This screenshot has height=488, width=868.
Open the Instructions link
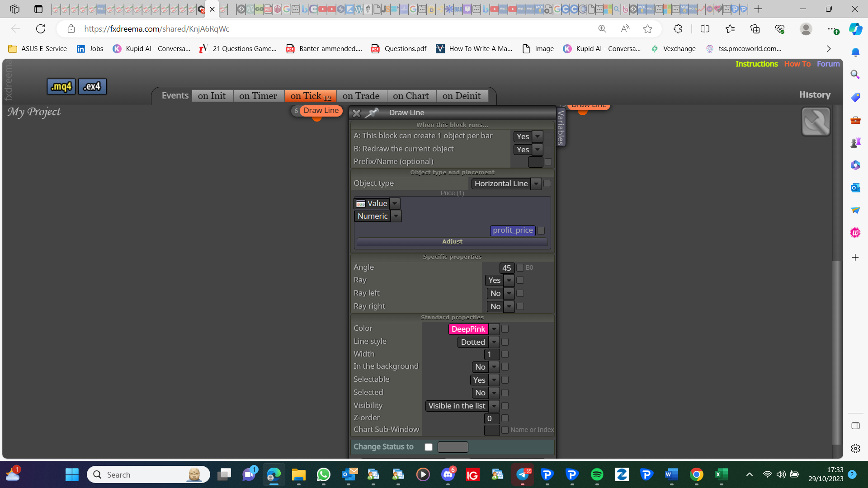pyautogui.click(x=756, y=64)
